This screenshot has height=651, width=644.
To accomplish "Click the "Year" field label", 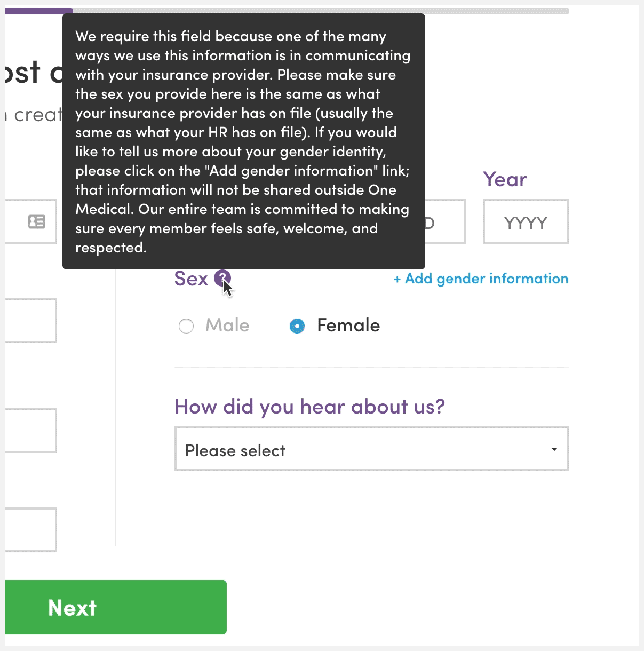I will [505, 180].
